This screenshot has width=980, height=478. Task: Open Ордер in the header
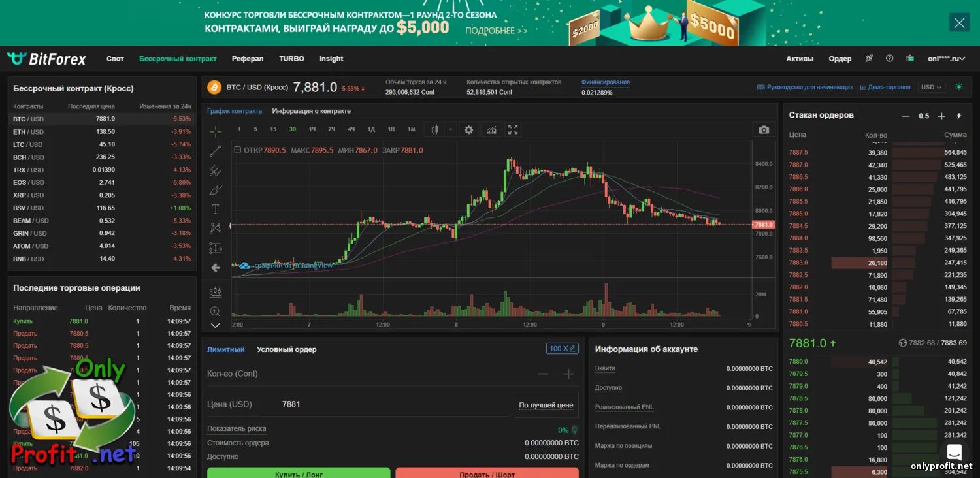coord(840,59)
